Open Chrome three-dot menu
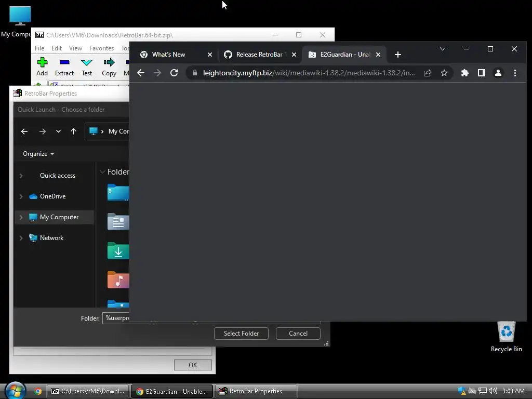 click(x=515, y=73)
